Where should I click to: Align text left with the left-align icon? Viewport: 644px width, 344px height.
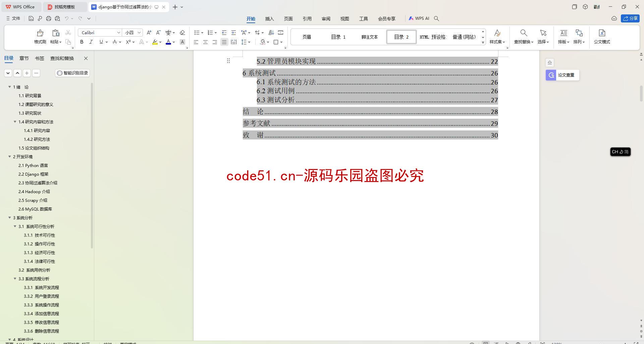[196, 42]
